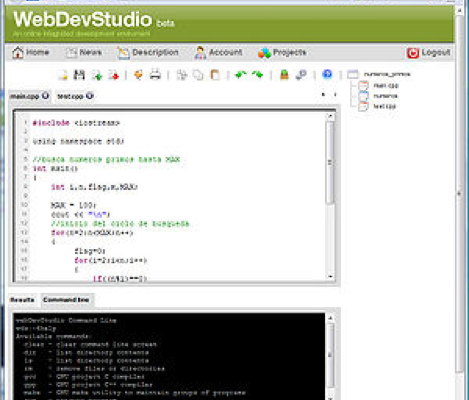469x400 pixels.
Task: Open the Account navigation link
Action: (x=226, y=52)
